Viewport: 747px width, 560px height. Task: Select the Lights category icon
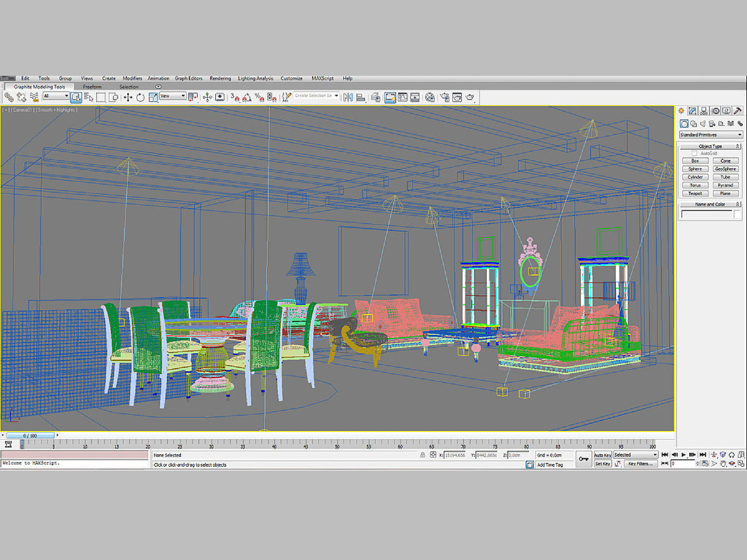703,124
